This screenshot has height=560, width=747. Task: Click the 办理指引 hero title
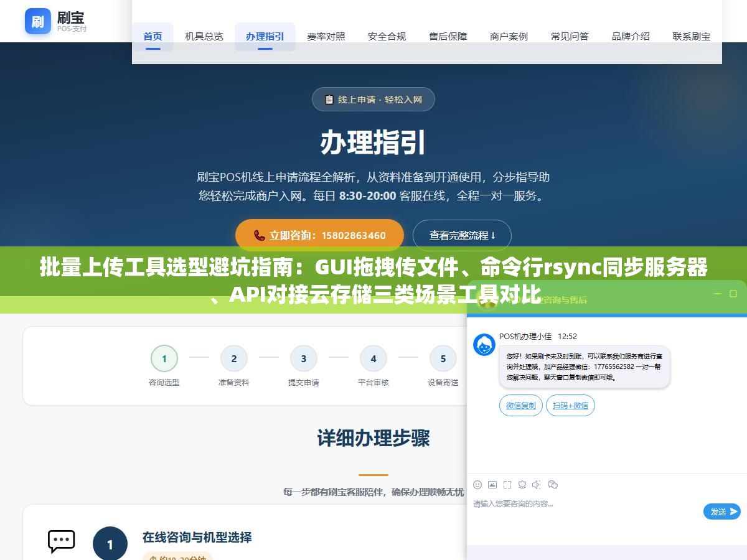tap(374, 143)
